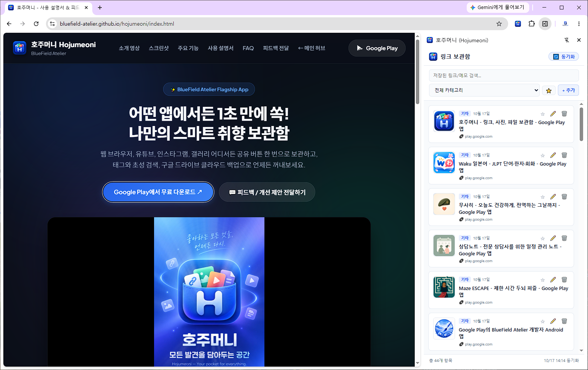588x370 pixels.
Task: Open a new browser tab
Action: 100,8
